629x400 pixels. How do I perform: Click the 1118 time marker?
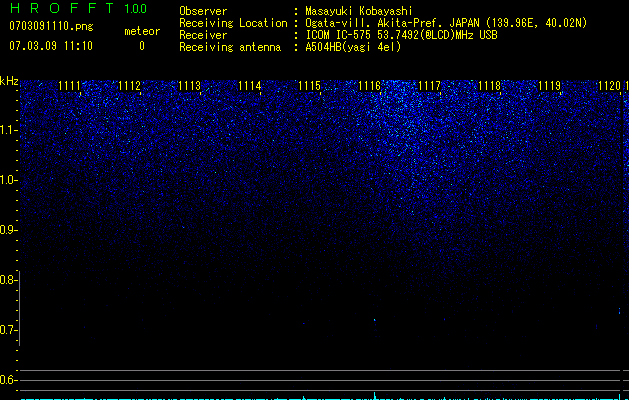(x=490, y=86)
